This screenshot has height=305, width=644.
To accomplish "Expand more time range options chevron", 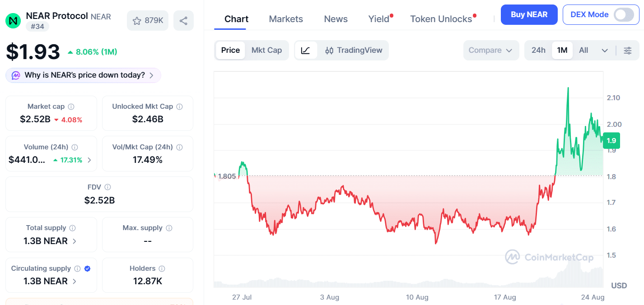I will [605, 51].
